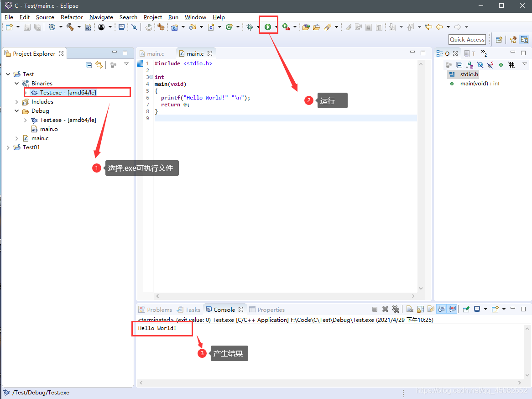The image size is (532, 399).
Task: Open Outline View Menu triangle
Action: [x=525, y=64]
